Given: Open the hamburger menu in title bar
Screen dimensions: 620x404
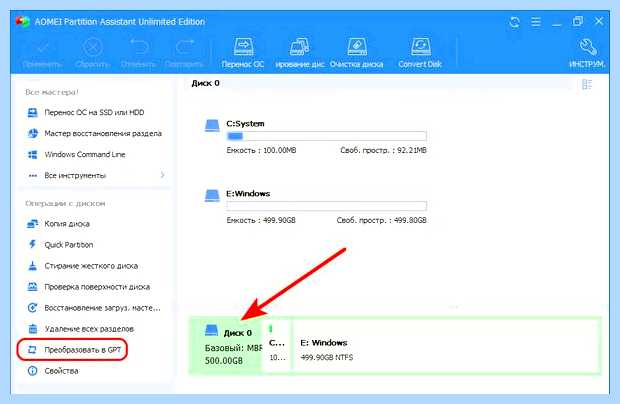Looking at the screenshot, I should pyautogui.click(x=536, y=22).
